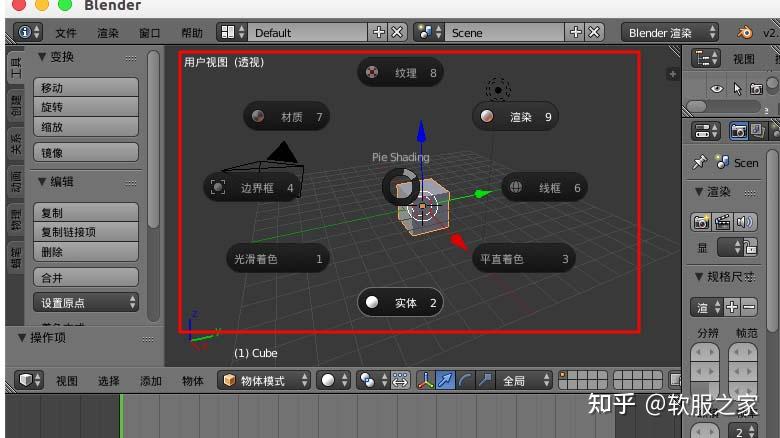
Task: Click the 合并 button
Action: (x=86, y=277)
